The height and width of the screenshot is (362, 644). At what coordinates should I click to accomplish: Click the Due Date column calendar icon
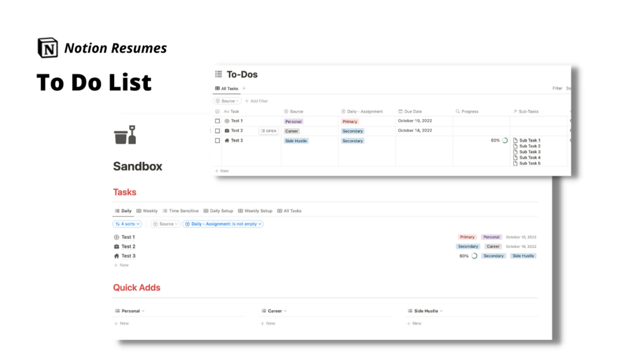point(400,111)
